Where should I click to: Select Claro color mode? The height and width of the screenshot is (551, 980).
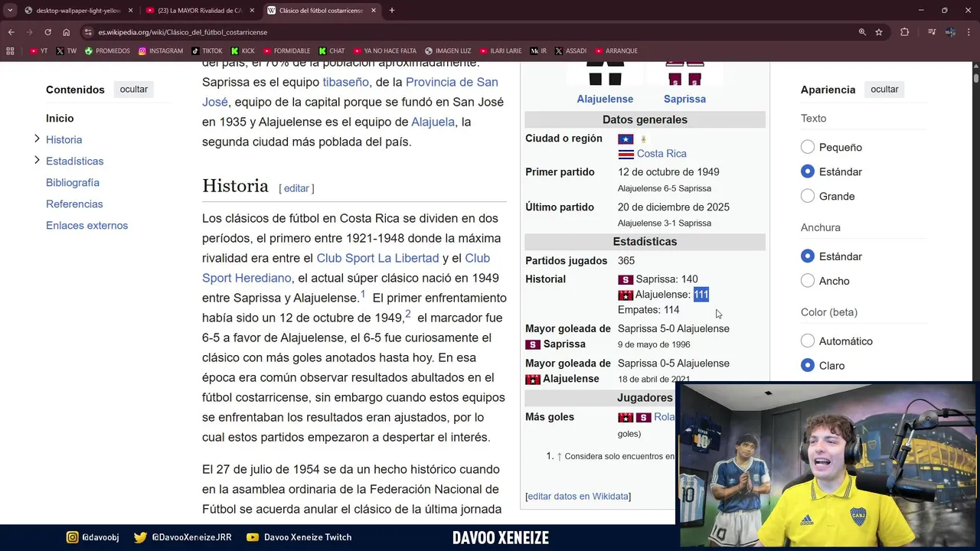click(x=808, y=366)
